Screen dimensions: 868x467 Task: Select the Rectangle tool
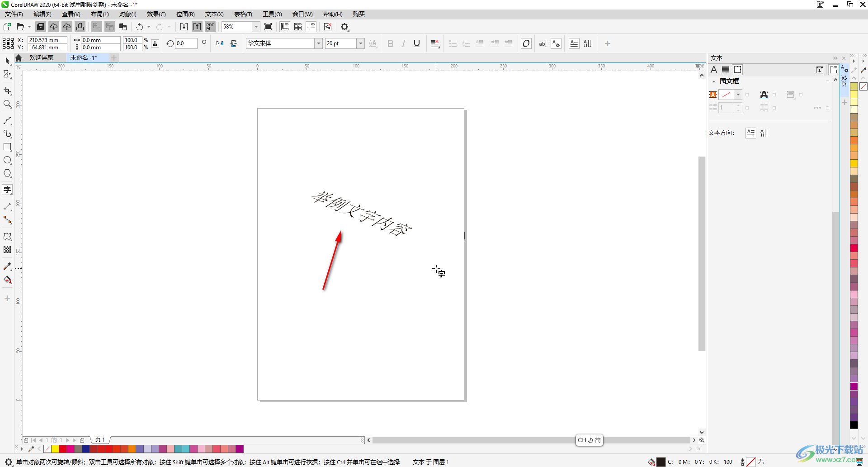point(7,147)
